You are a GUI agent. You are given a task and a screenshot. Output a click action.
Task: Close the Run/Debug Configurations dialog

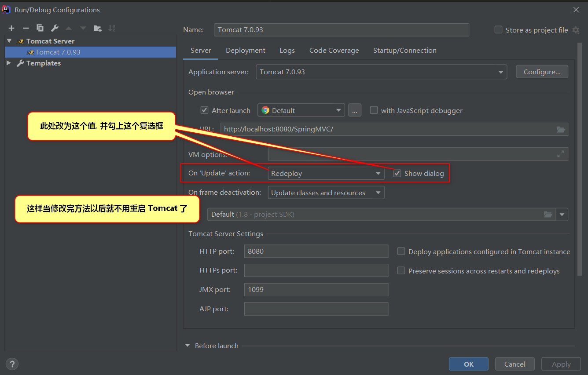tap(576, 10)
